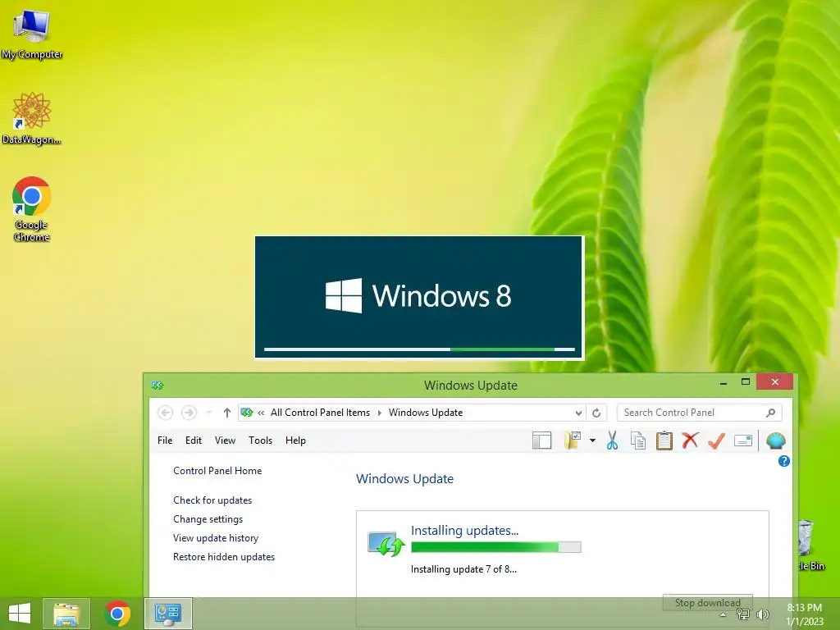This screenshot has width=840, height=630.
Task: Open the folder options dropdown arrow
Action: coord(592,441)
